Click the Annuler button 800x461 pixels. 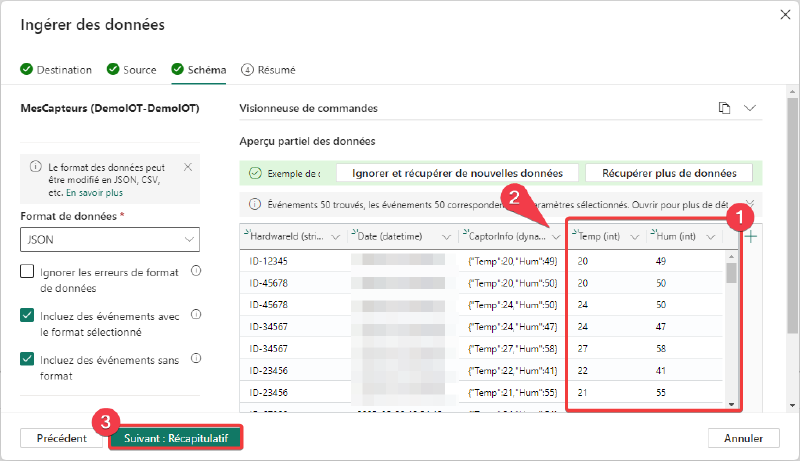pyautogui.click(x=743, y=438)
